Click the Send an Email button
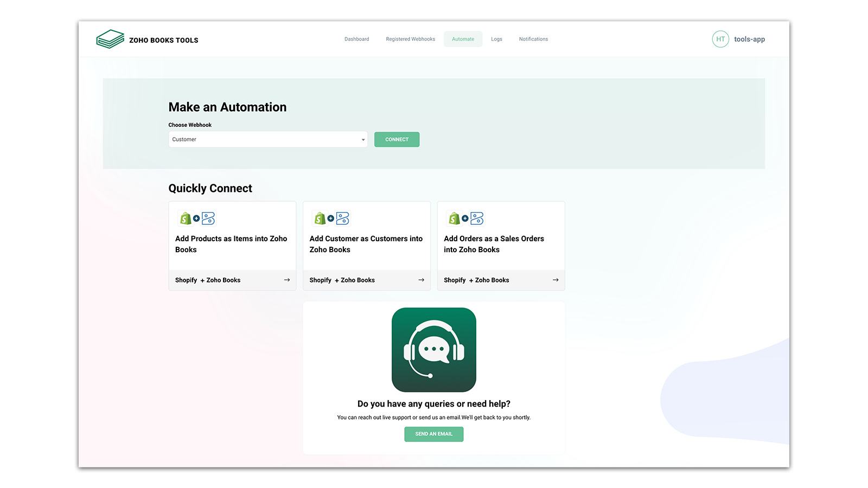This screenshot has height=488, width=868. click(433, 434)
